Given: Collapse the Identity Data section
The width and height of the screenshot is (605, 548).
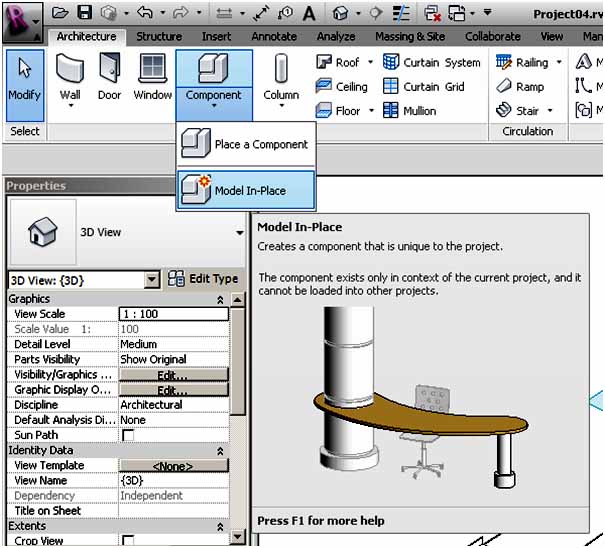Looking at the screenshot, I should point(219,451).
